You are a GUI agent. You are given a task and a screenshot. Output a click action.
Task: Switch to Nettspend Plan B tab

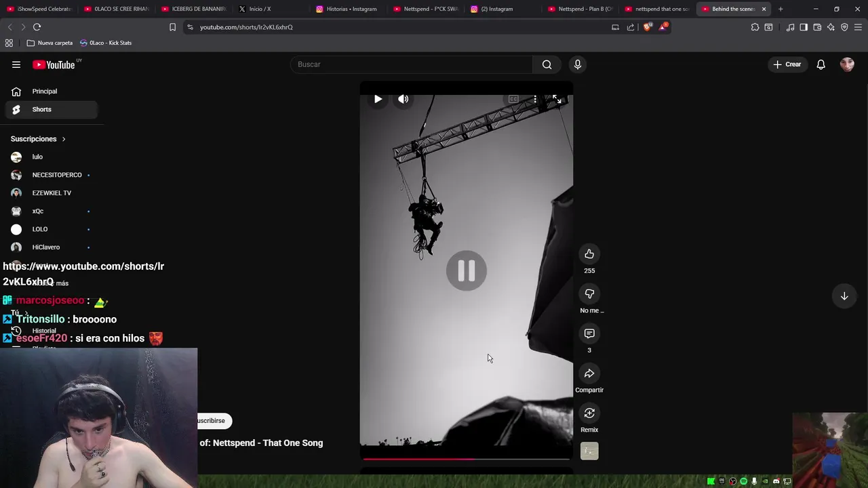[580, 9]
